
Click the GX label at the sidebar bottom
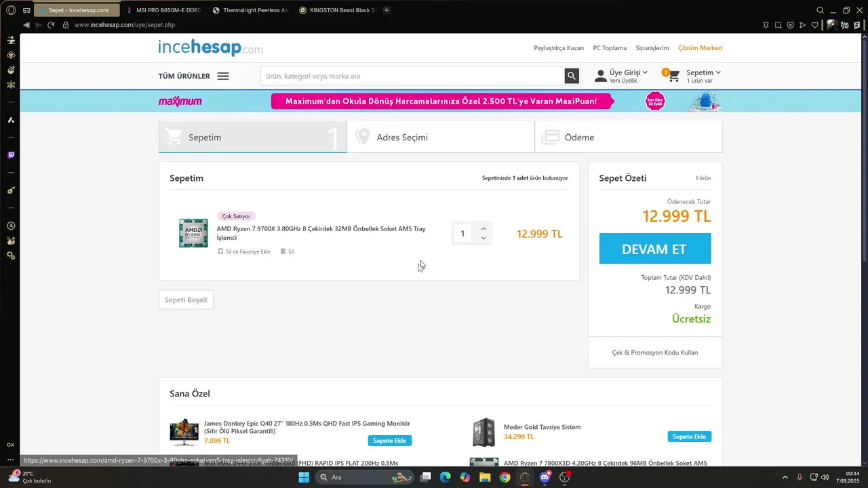(x=10, y=445)
